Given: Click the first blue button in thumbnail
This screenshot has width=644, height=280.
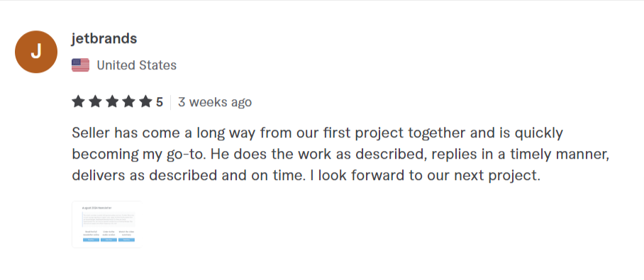Looking at the screenshot, I should click(x=91, y=240).
